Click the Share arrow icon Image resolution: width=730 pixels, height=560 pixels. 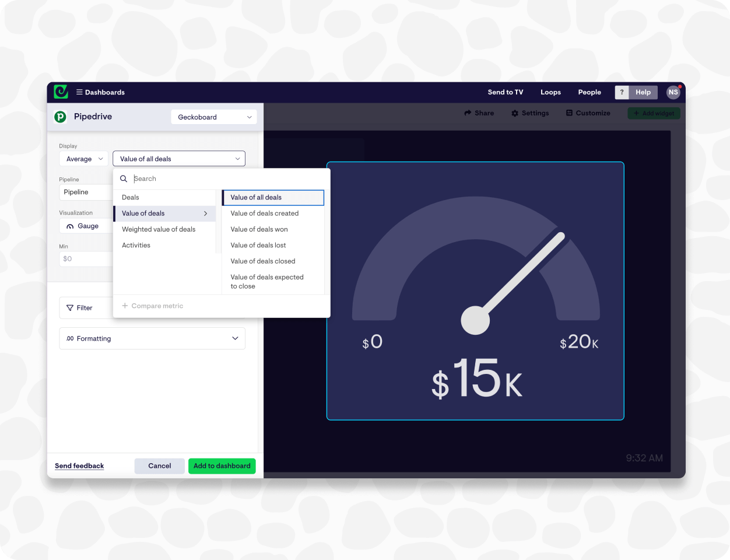[x=468, y=113]
